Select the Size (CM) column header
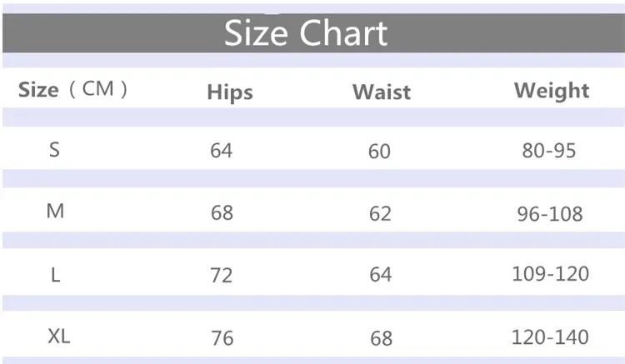This screenshot has width=625, height=364. coord(73,89)
